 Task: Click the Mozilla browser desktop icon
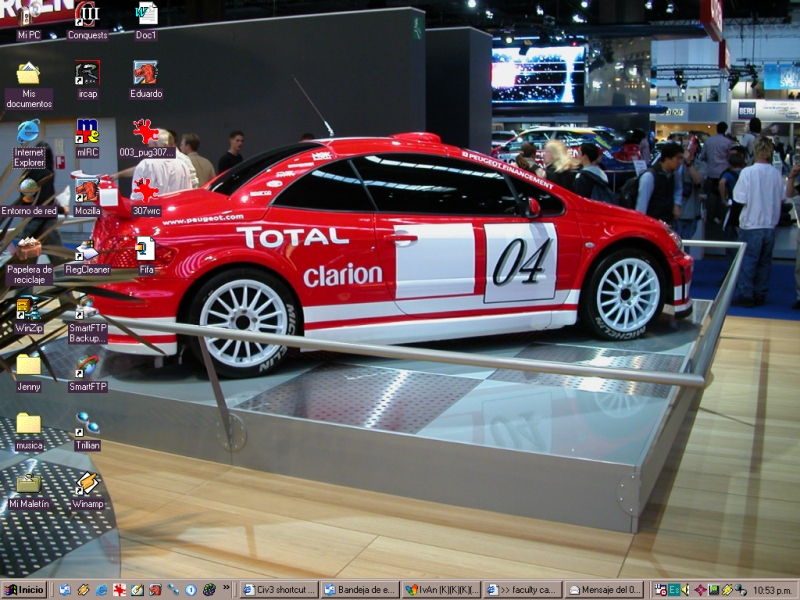coord(87,191)
